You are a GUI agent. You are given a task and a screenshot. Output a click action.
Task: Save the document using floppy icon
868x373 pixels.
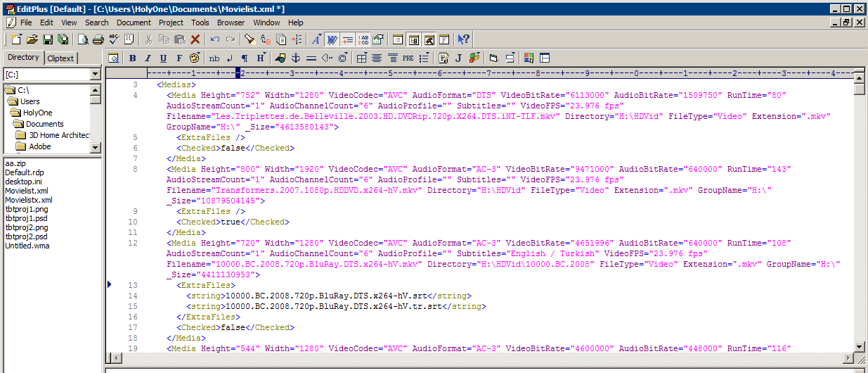tap(48, 39)
